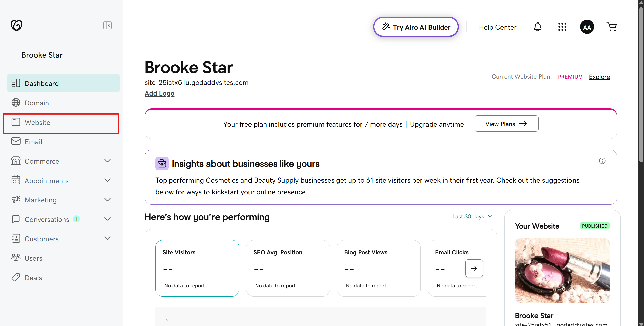The height and width of the screenshot is (326, 644).
Task: Open Dashboard in the sidebar
Action: click(63, 83)
